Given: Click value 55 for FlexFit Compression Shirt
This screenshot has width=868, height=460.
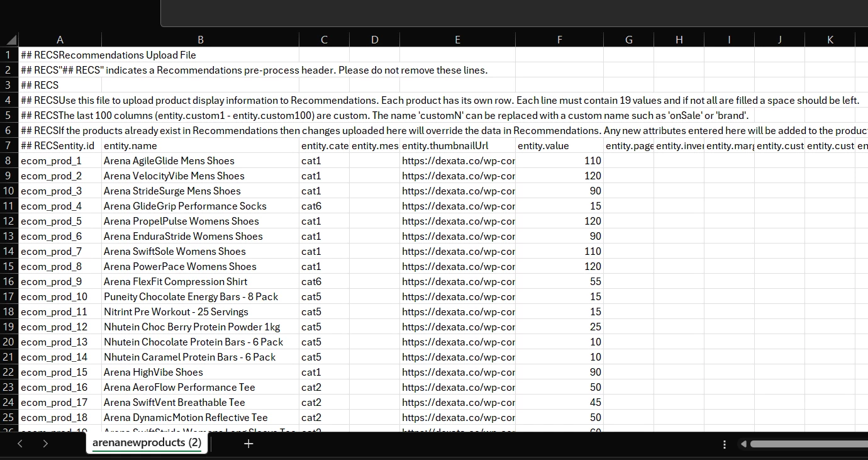Looking at the screenshot, I should pyautogui.click(x=559, y=281).
